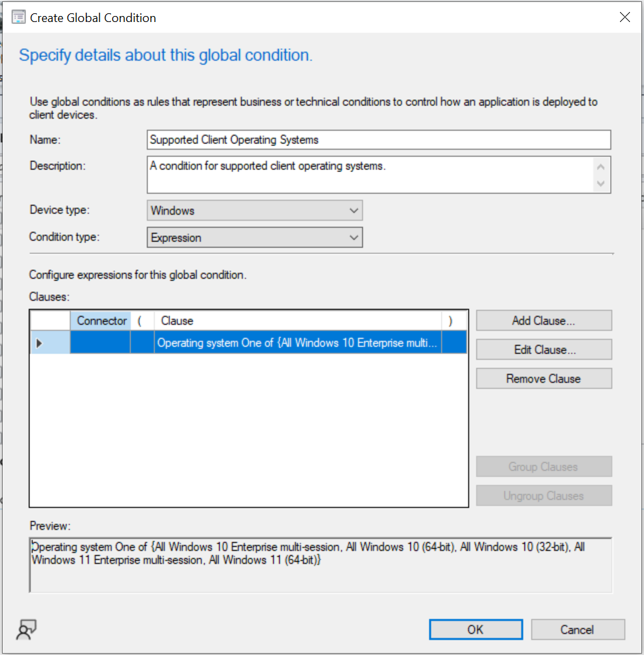Click into the Name input field

378,140
